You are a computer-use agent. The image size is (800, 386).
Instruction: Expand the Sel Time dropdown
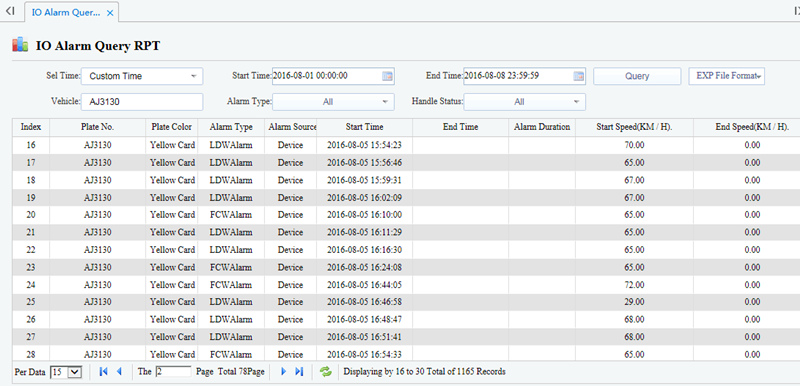(142, 76)
